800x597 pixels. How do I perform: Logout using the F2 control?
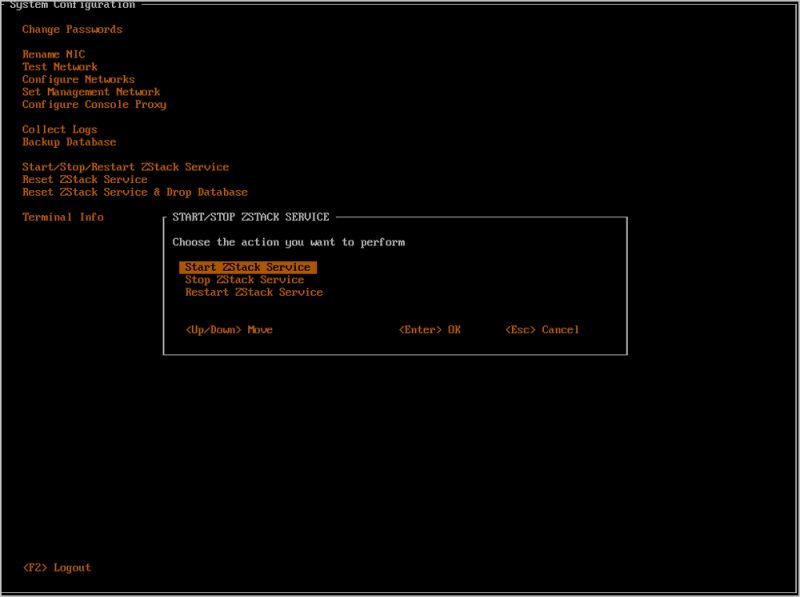[x=56, y=566]
